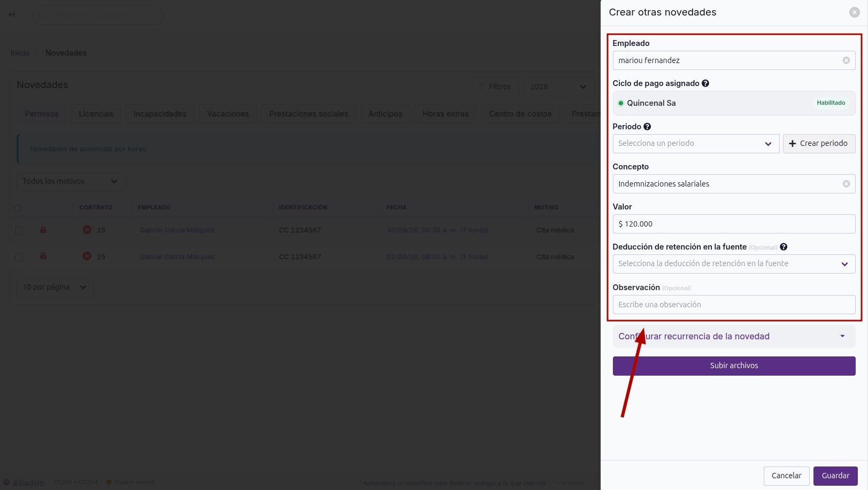Clear the Empleado field value

(x=846, y=60)
